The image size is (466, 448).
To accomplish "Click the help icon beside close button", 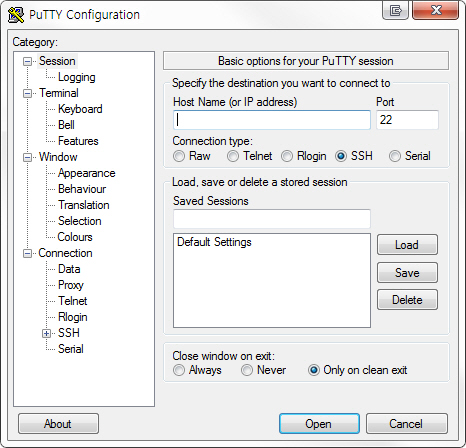I will click(395, 10).
